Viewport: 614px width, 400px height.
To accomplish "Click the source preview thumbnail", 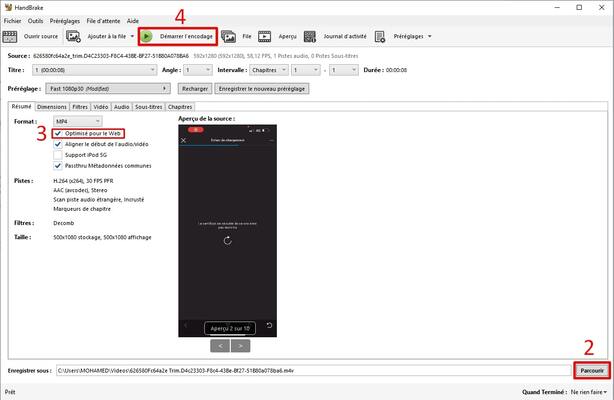I will [x=228, y=231].
